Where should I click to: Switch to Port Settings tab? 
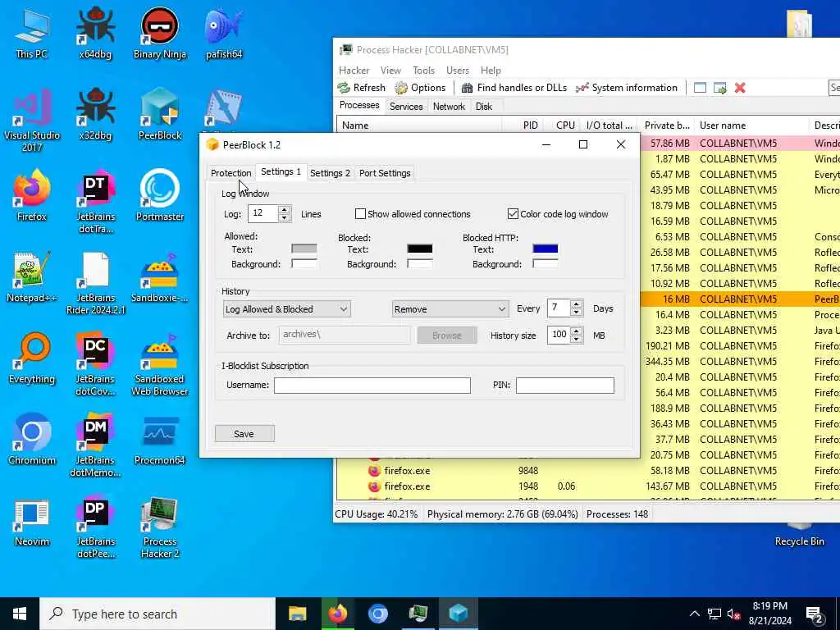coord(385,173)
